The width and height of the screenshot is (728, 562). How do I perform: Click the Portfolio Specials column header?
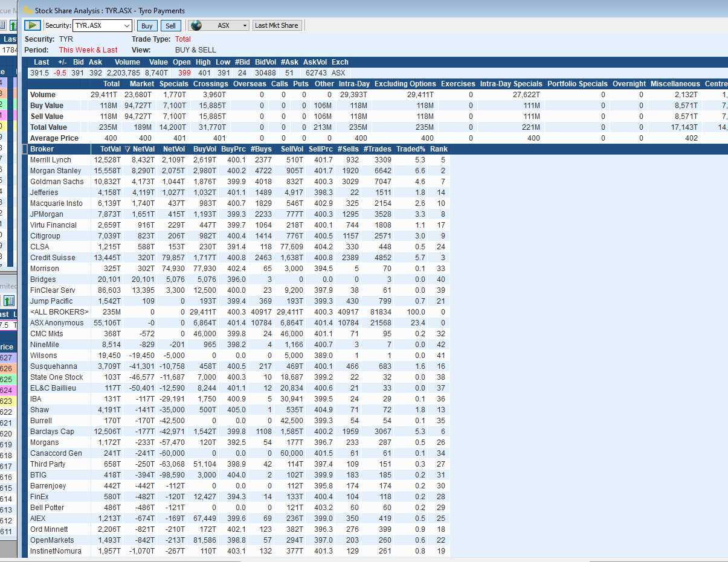coord(577,84)
